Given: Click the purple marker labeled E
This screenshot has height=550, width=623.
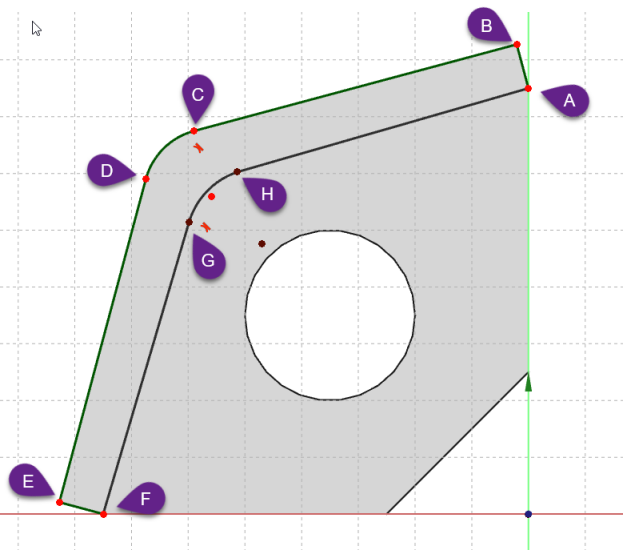Looking at the screenshot, I should tap(29, 482).
